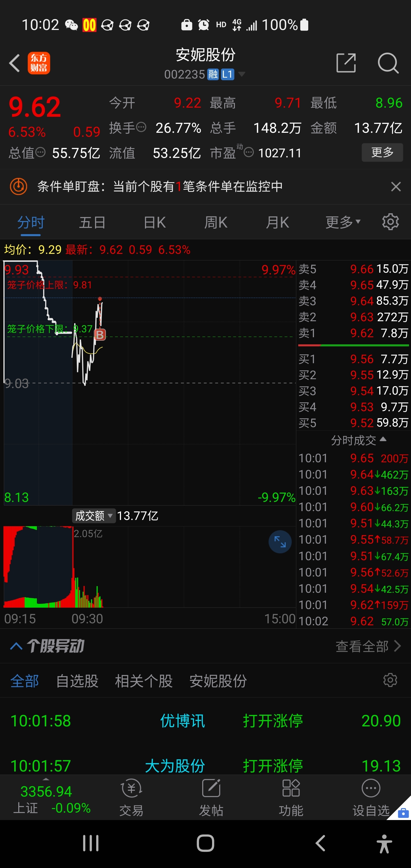The image size is (411, 868).
Task: Select 卖3 order at 9.64
Action: pos(353,301)
